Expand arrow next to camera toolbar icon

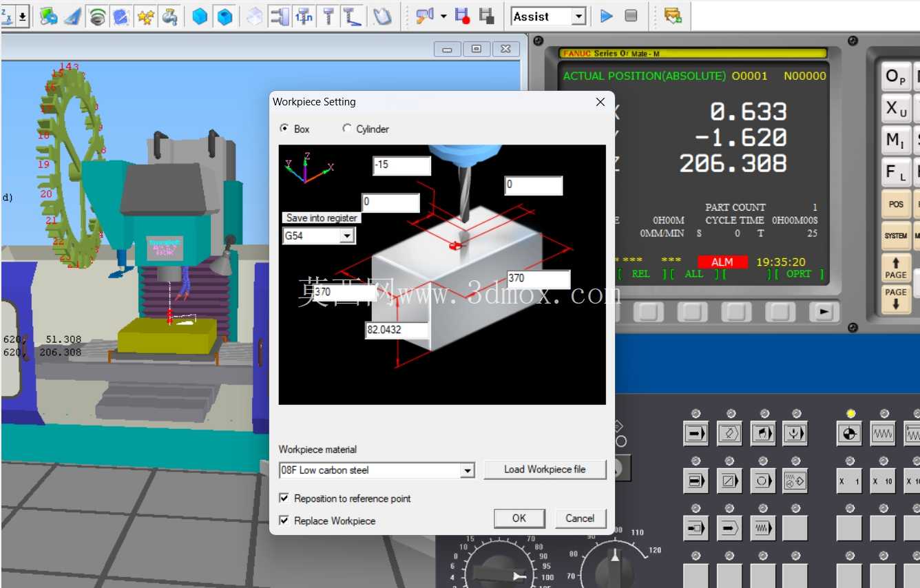click(443, 17)
